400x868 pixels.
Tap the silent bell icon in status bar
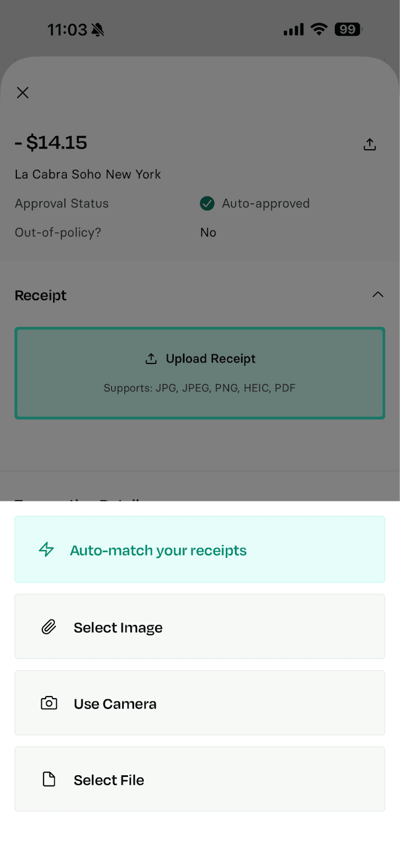coord(98,30)
